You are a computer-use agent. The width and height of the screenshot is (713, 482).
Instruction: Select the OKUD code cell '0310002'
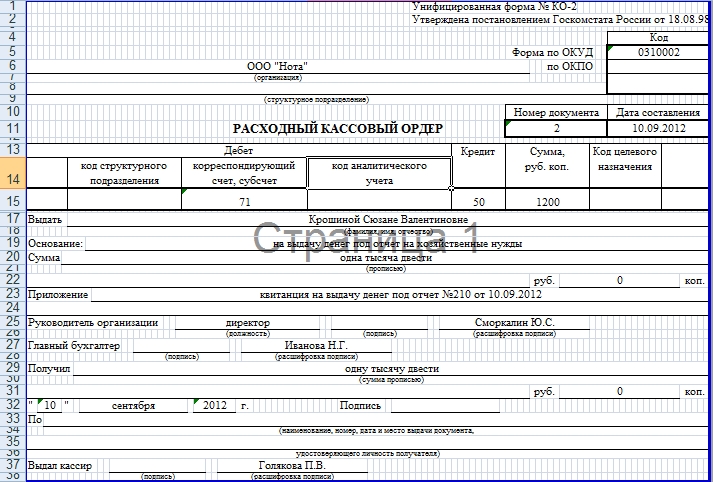point(658,52)
